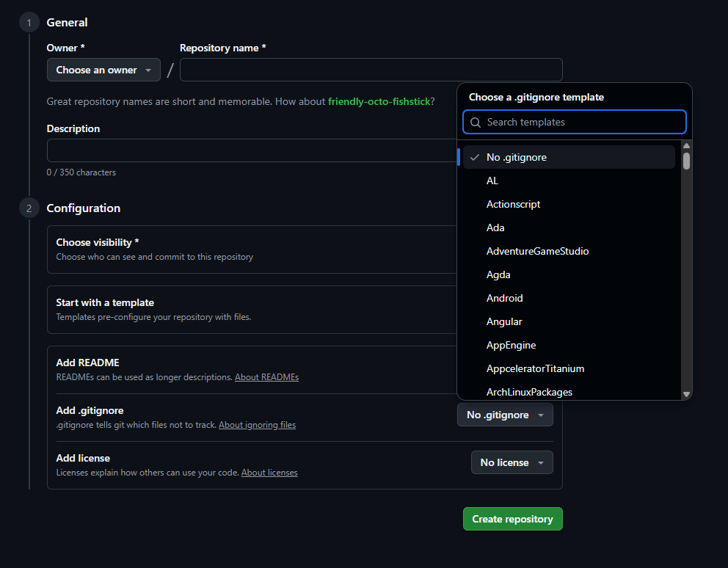Click the suggested name friendly-octo-fishstick

click(x=379, y=101)
